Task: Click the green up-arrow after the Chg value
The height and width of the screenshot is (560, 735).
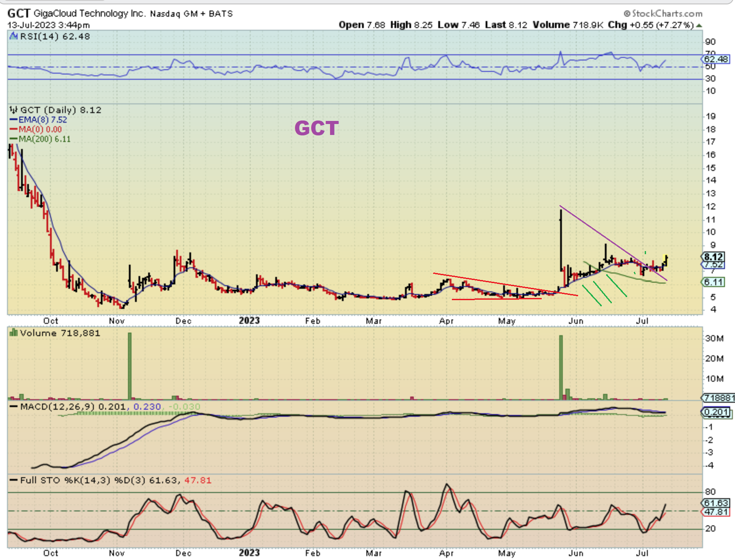Action: pos(699,25)
